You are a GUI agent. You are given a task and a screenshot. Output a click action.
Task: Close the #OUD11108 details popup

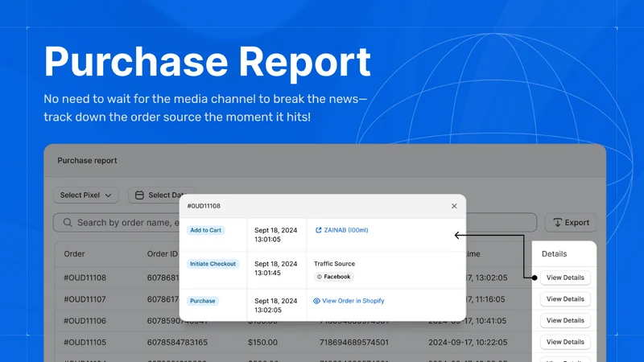click(454, 206)
